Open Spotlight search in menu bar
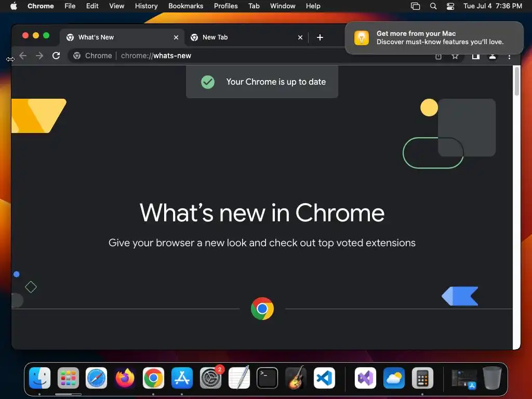Image resolution: width=532 pixels, height=399 pixels. tap(433, 6)
